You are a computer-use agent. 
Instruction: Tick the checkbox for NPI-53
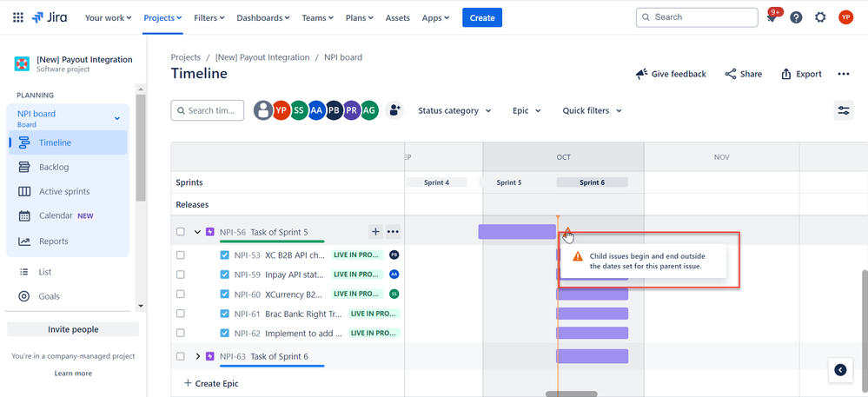point(181,255)
